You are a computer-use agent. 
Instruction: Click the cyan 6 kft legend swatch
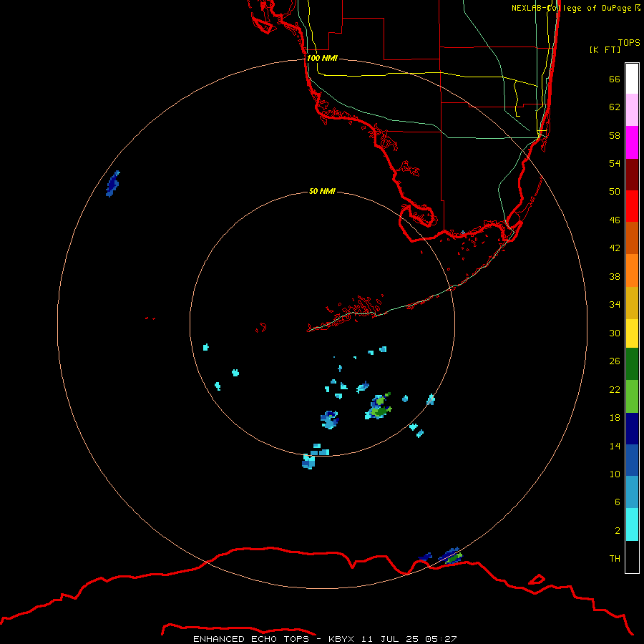point(632,525)
